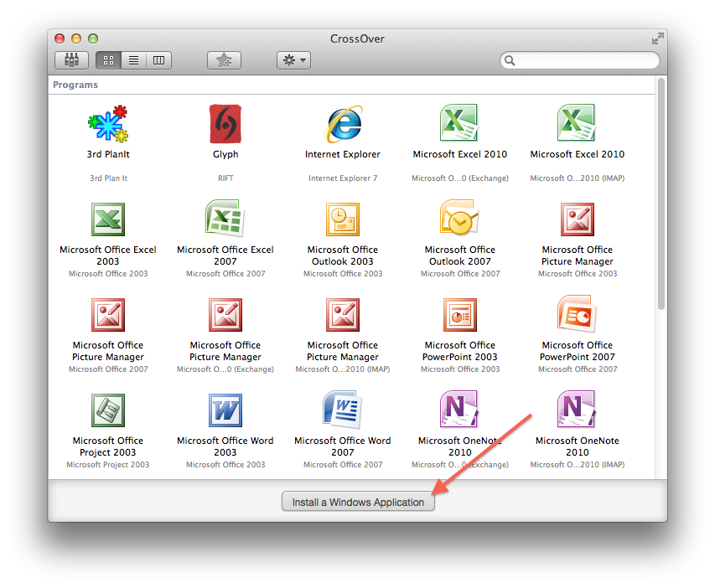
Task: Toggle full screen using the arrows icon
Action: (x=657, y=39)
